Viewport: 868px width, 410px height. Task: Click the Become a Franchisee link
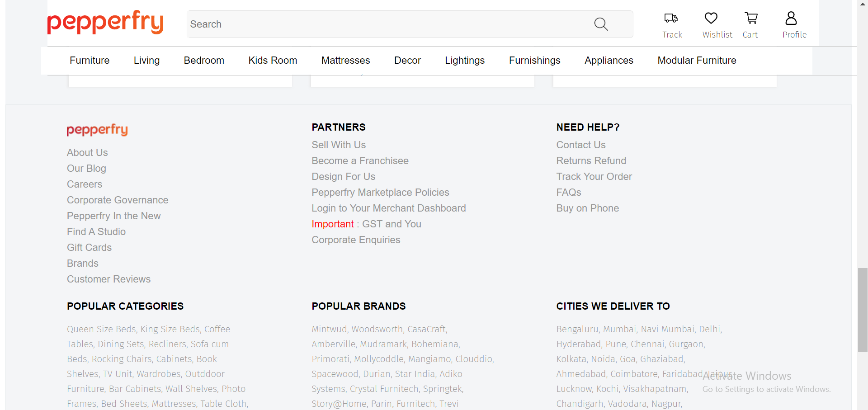[x=360, y=160]
